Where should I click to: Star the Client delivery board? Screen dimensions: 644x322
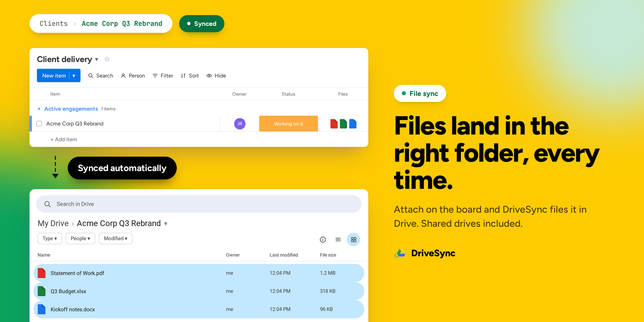tap(107, 59)
